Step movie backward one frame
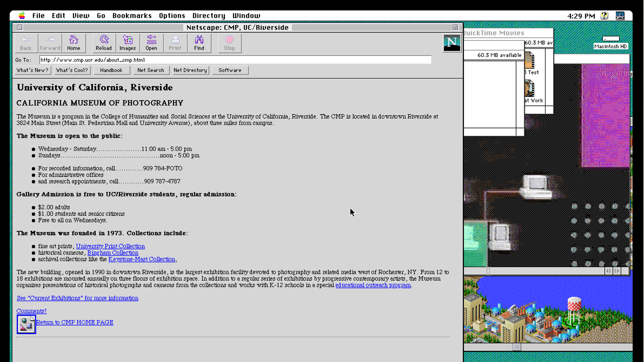Image resolution: width=644 pixels, height=362 pixels. click(608, 271)
